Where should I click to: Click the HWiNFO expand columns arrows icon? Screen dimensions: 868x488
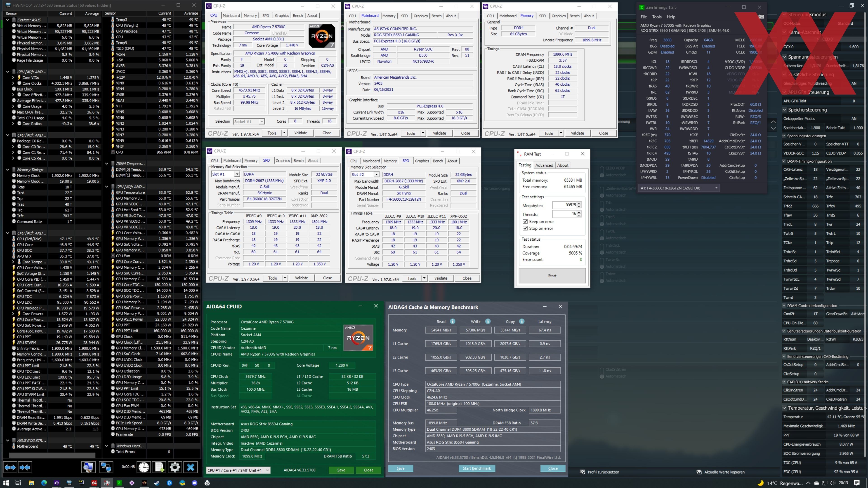pyautogui.click(x=10, y=467)
